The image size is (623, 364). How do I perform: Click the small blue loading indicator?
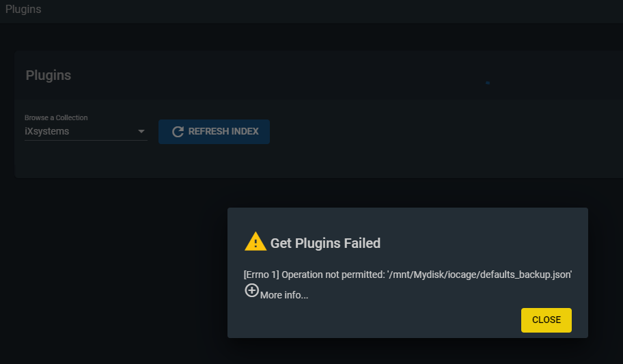click(488, 83)
